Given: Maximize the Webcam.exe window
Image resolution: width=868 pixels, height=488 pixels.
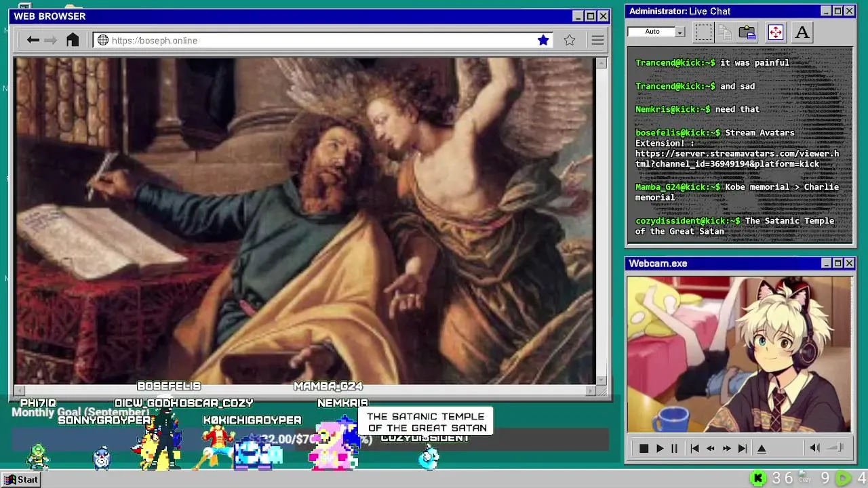Looking at the screenshot, I should click(837, 263).
